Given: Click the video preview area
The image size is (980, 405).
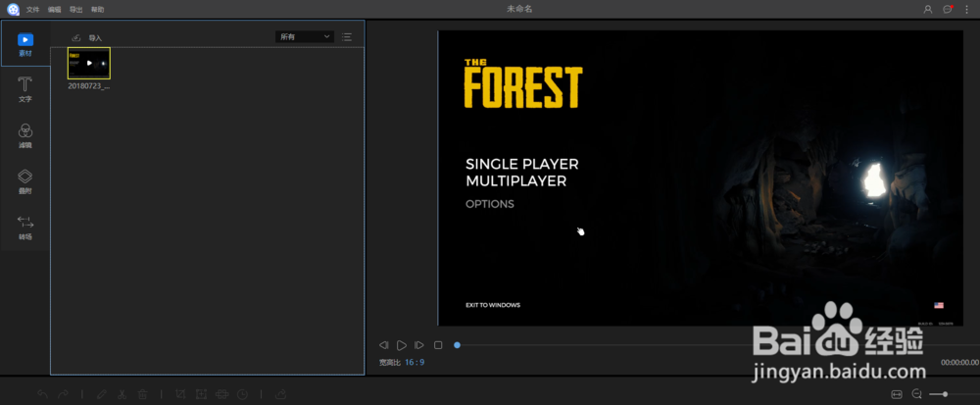Looking at the screenshot, I should coord(700,178).
